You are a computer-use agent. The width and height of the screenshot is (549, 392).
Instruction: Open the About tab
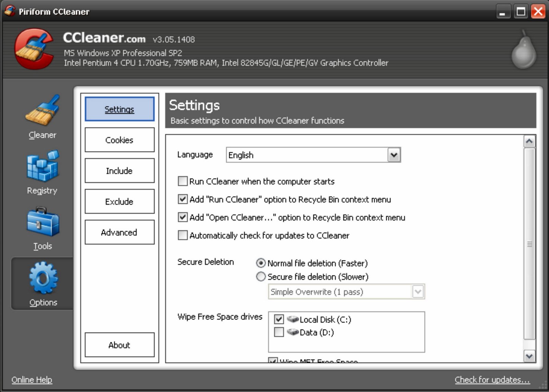click(119, 345)
